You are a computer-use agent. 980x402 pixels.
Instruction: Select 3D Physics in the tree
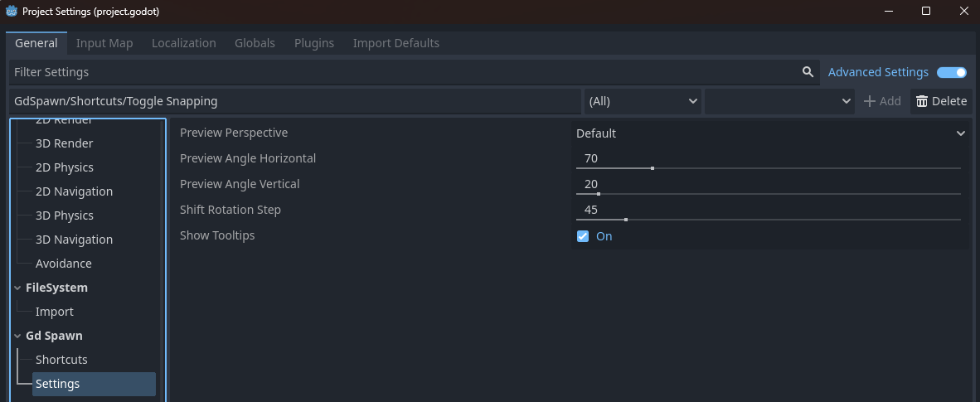tap(65, 215)
